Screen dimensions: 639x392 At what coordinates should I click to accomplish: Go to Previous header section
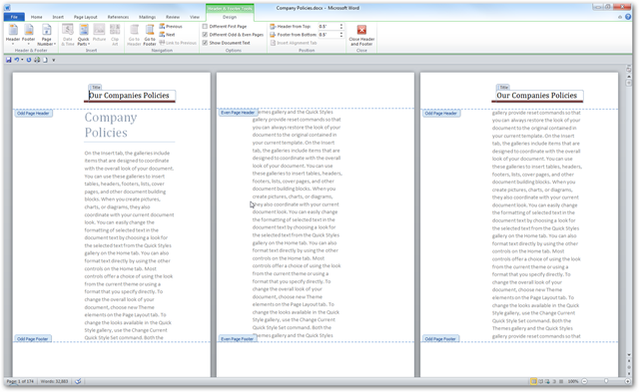[171, 26]
